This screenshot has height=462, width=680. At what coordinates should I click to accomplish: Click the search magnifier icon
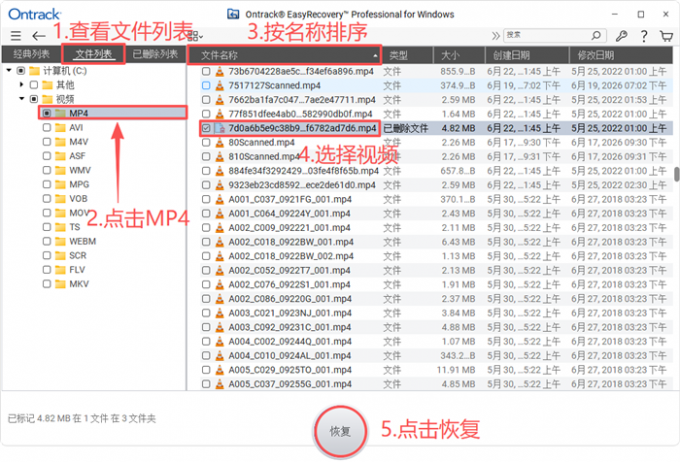(596, 35)
